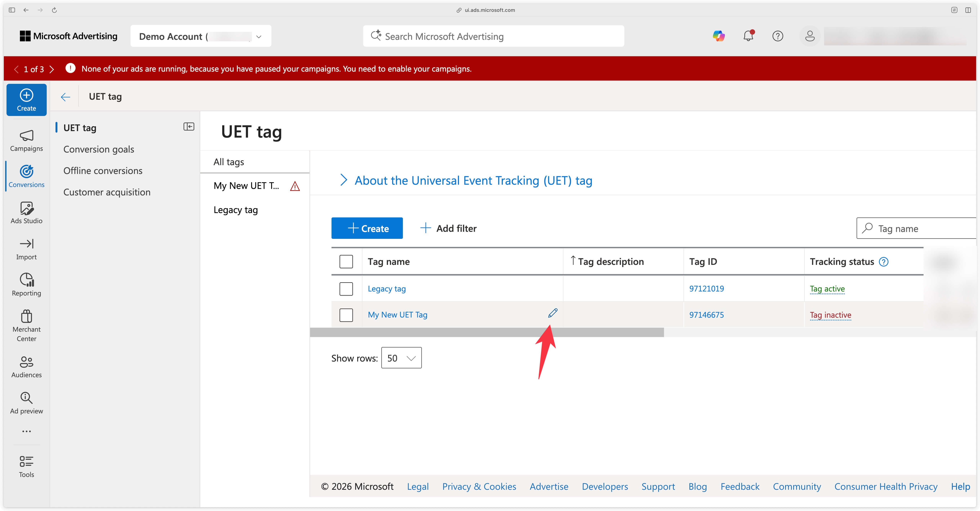Check the My New UET Tag checkbox
980x511 pixels.
pos(346,315)
